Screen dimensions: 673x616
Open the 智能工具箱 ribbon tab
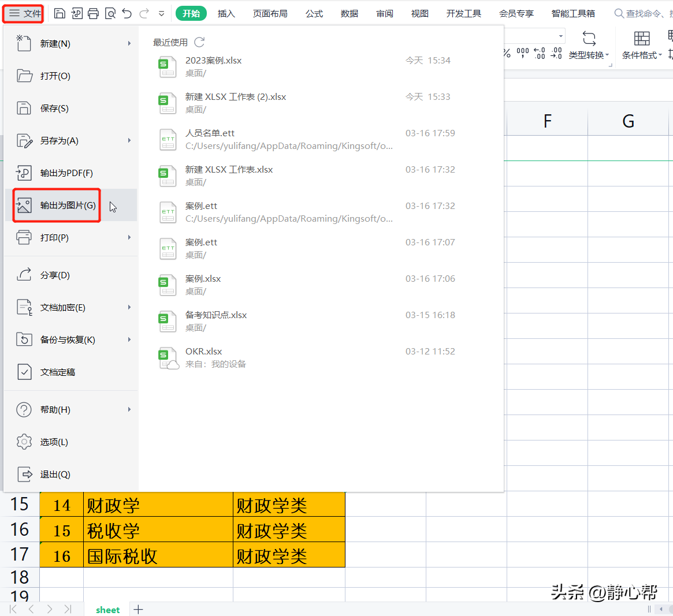tap(573, 14)
